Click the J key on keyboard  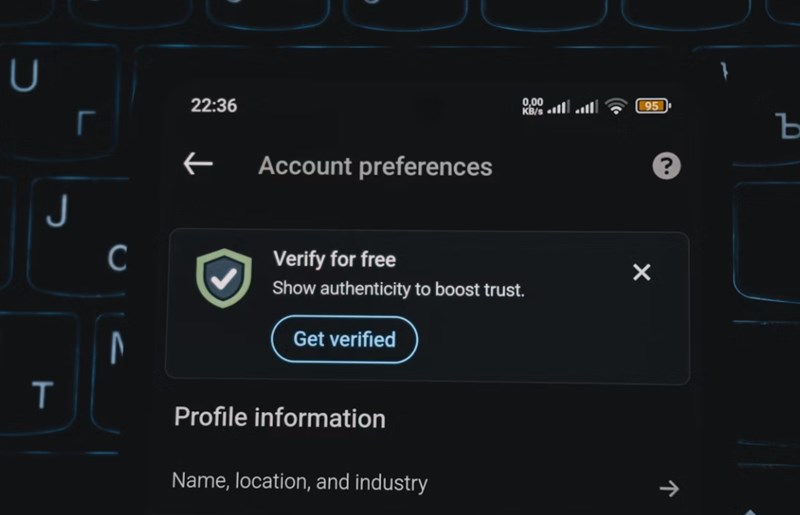[x=77, y=235]
